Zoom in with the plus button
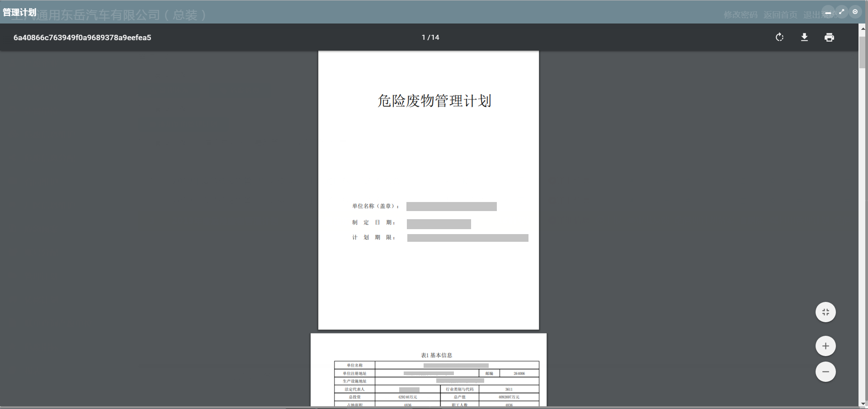 pyautogui.click(x=826, y=346)
